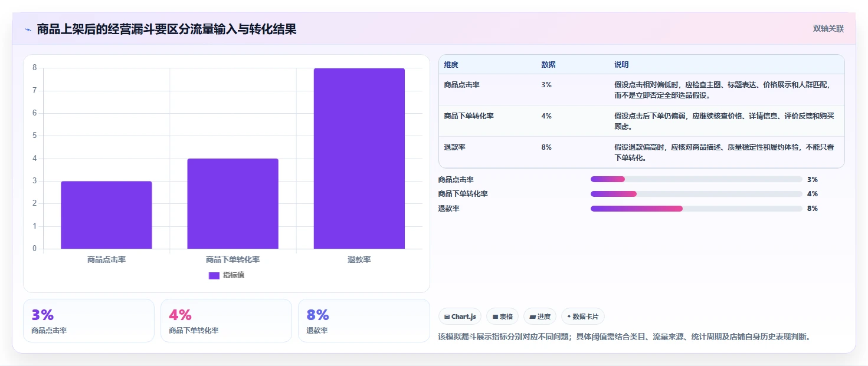The width and height of the screenshot is (868, 366).
Task: Click the icon in the Chart.js tag
Action: coord(447,316)
